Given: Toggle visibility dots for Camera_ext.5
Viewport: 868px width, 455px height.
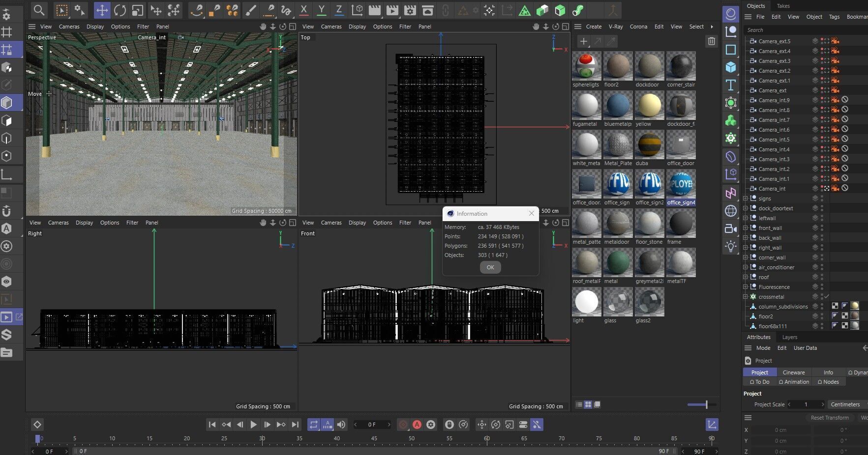Looking at the screenshot, I should pyautogui.click(x=822, y=41).
